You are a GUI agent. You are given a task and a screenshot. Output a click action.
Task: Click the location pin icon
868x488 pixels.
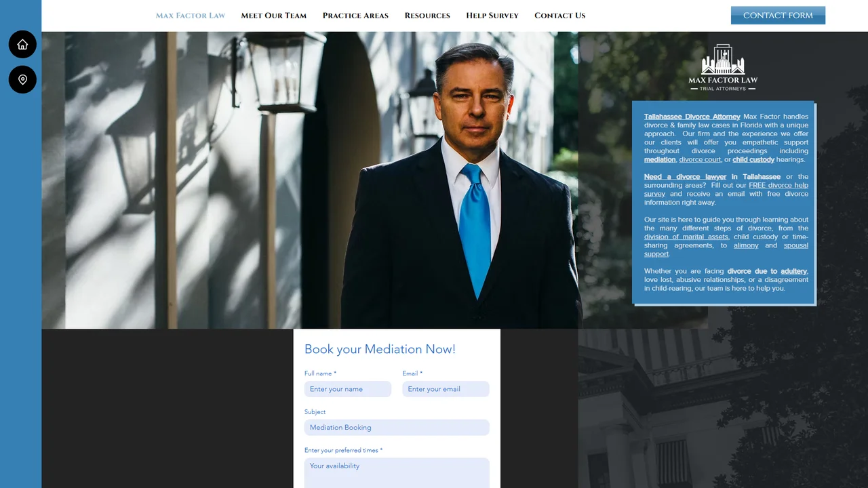pyautogui.click(x=22, y=79)
